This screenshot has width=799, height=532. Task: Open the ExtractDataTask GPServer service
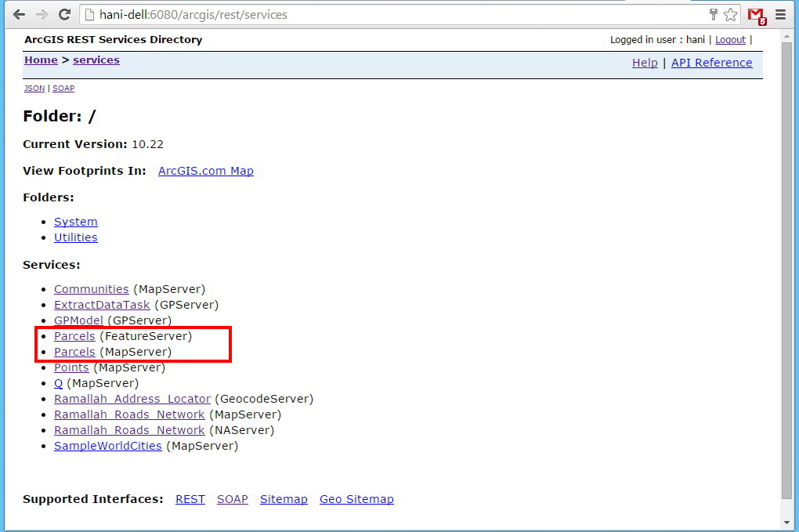[102, 305]
